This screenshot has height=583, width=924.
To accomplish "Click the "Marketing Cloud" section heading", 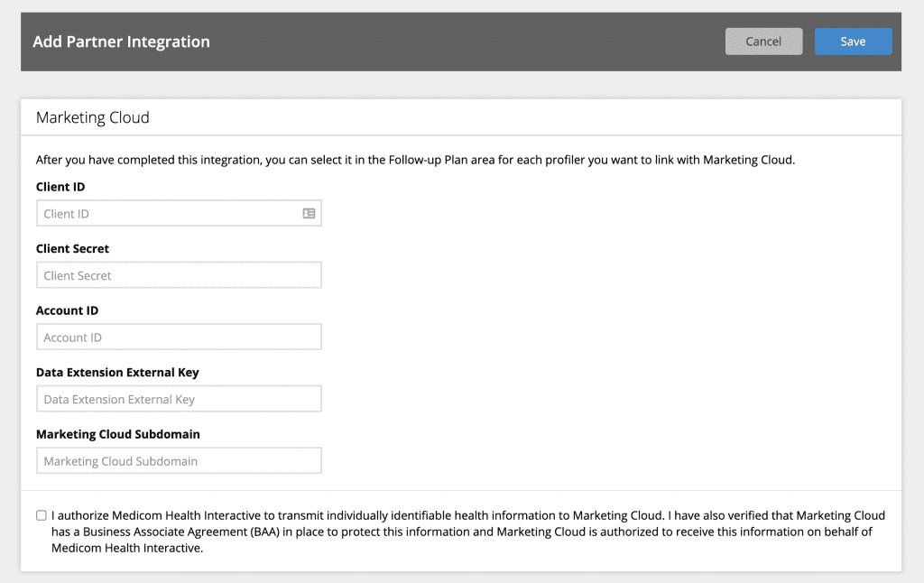I will (93, 117).
